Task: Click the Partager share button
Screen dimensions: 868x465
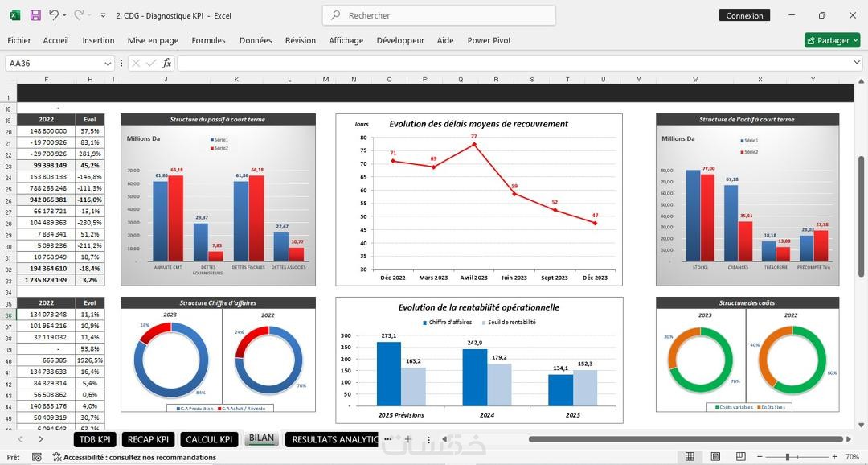Action: (832, 40)
